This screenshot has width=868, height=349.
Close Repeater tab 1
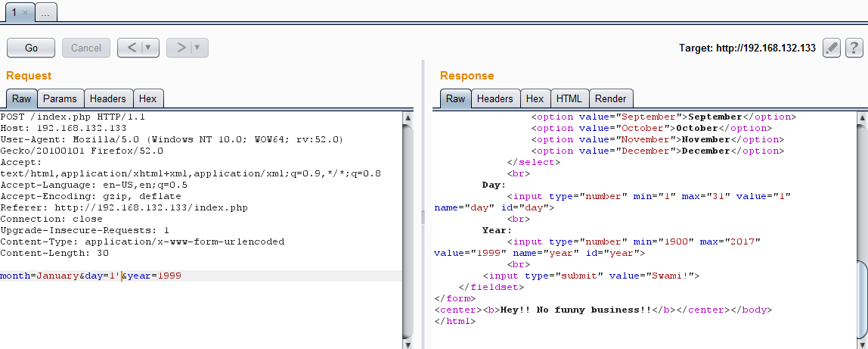point(26,12)
